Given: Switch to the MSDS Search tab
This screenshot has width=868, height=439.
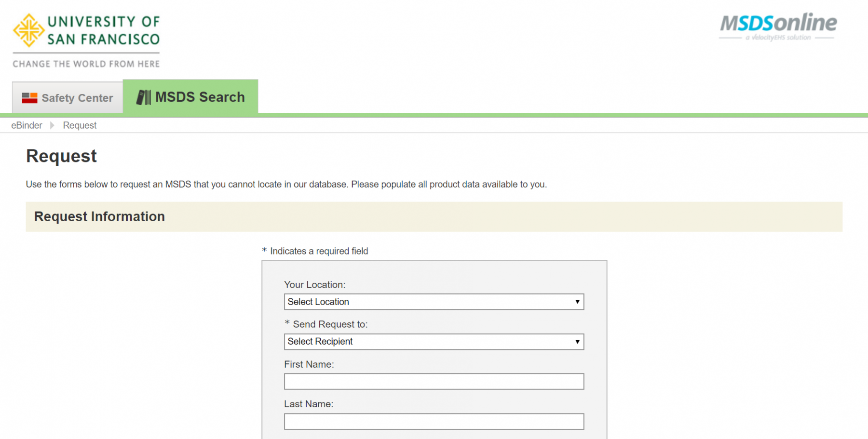Looking at the screenshot, I should pyautogui.click(x=190, y=97).
